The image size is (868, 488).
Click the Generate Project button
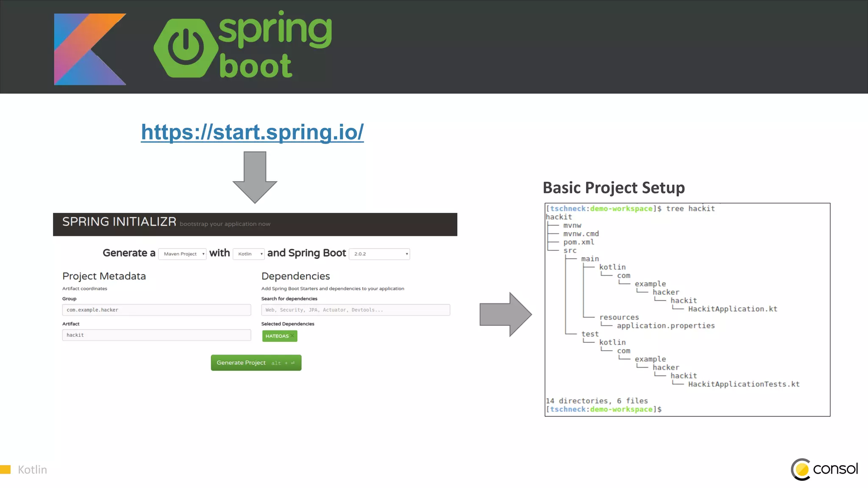256,363
